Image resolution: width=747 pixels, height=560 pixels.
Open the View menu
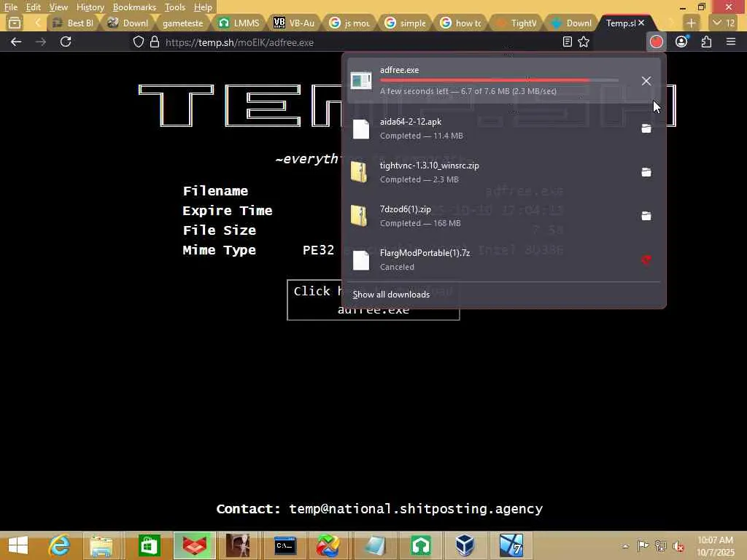(x=58, y=7)
